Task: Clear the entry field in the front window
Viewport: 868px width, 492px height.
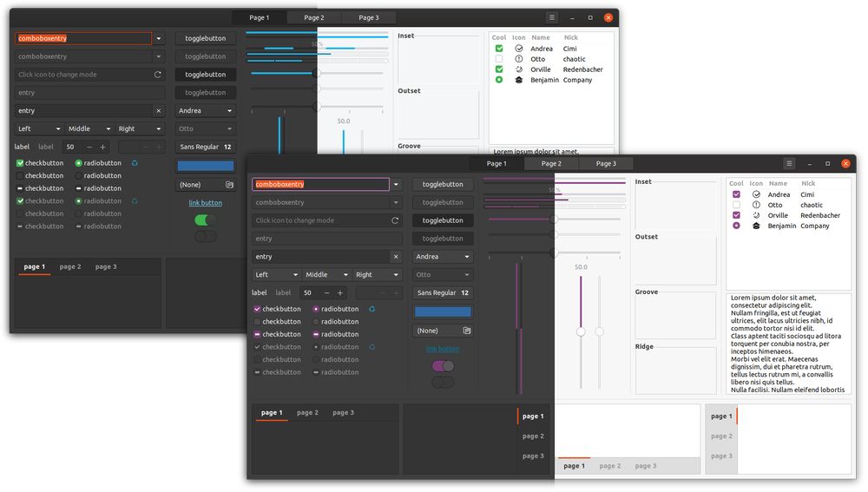Action: [396, 257]
